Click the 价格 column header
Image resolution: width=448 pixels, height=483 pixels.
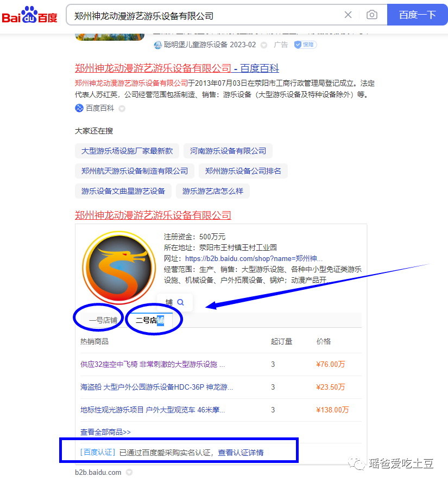tap(324, 341)
